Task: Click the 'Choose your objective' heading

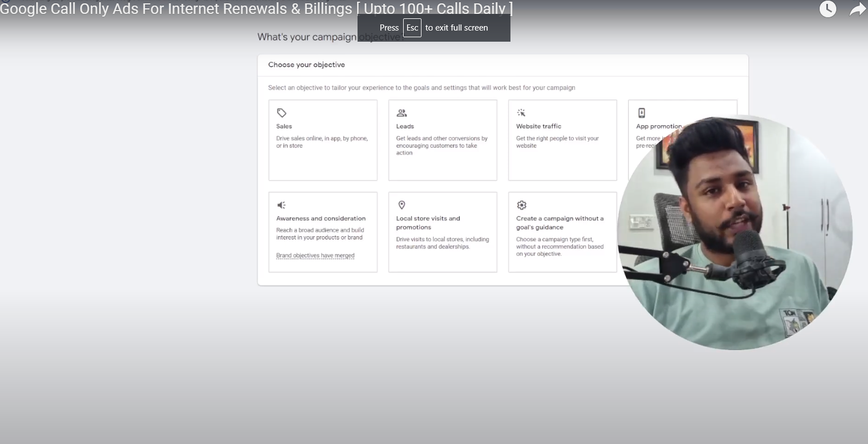Action: (306, 64)
